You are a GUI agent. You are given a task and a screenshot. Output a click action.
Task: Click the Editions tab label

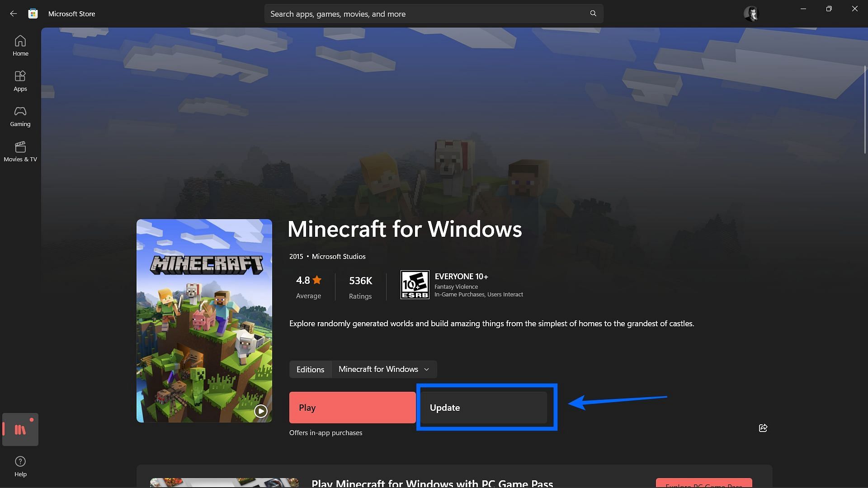[x=310, y=369]
